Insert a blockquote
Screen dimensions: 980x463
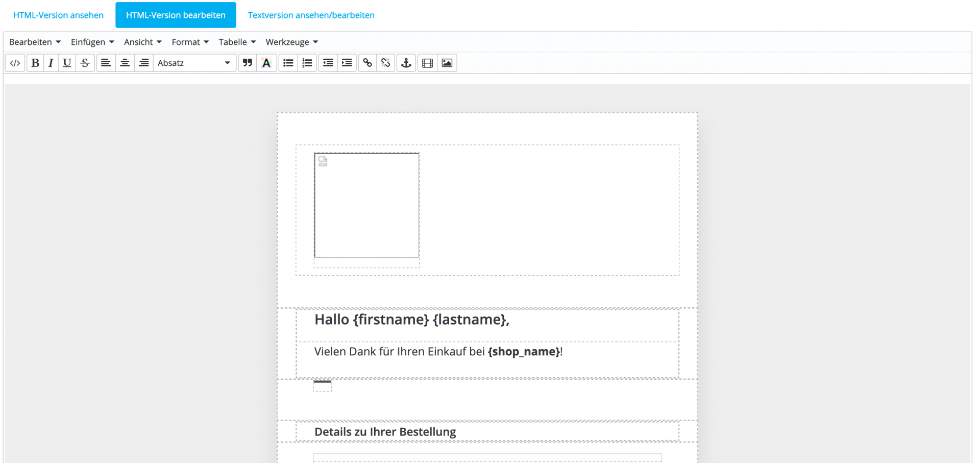pos(248,63)
